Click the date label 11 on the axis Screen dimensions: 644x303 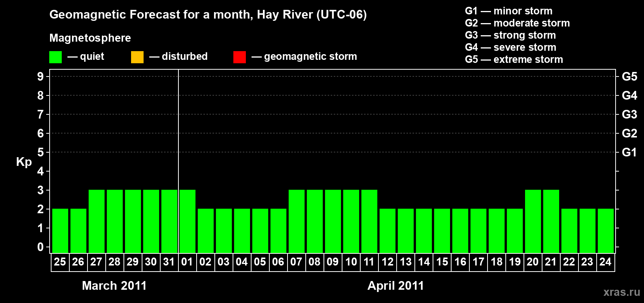pos(369,262)
